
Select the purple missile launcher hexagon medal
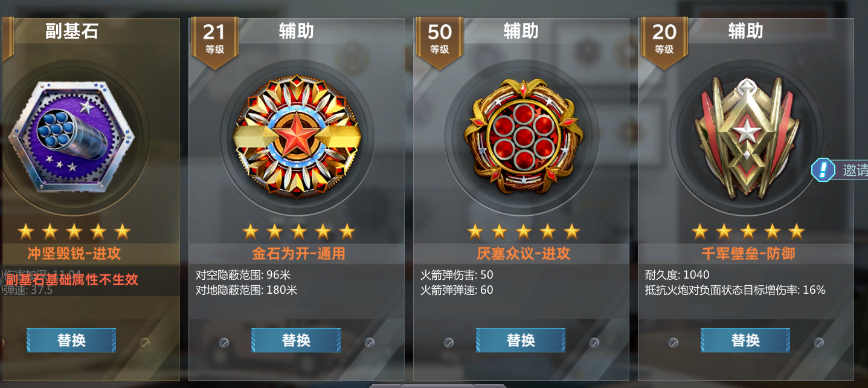[71, 137]
